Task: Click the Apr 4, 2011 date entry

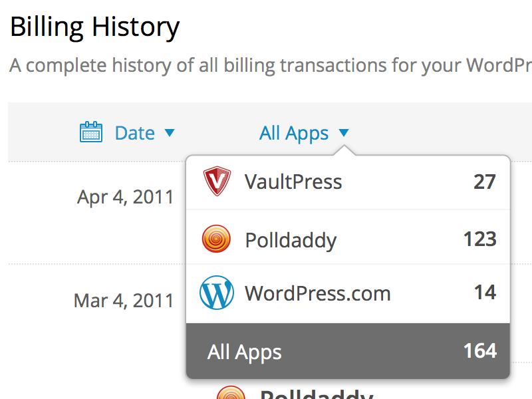Action: (x=125, y=196)
